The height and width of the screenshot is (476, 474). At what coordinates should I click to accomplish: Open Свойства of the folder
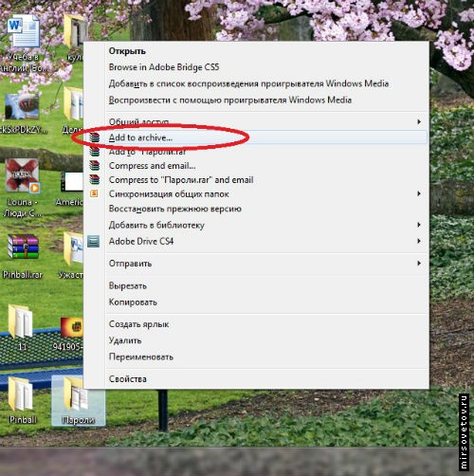pos(127,379)
